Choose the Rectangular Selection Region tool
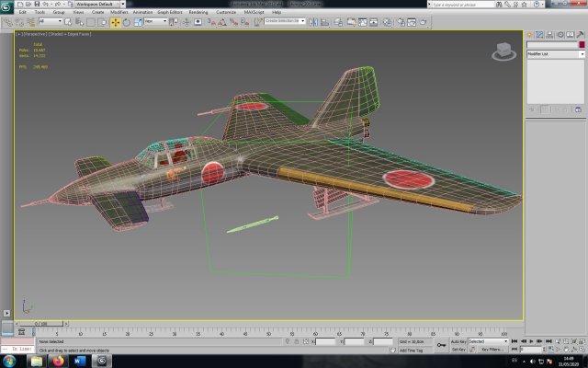This screenshot has height=368, width=588. click(x=91, y=22)
